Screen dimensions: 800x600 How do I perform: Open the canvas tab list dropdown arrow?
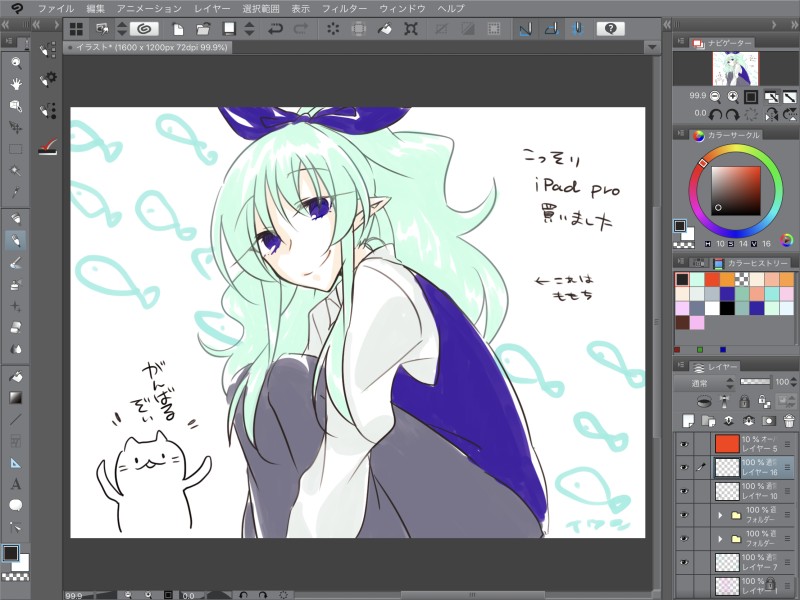tap(652, 47)
